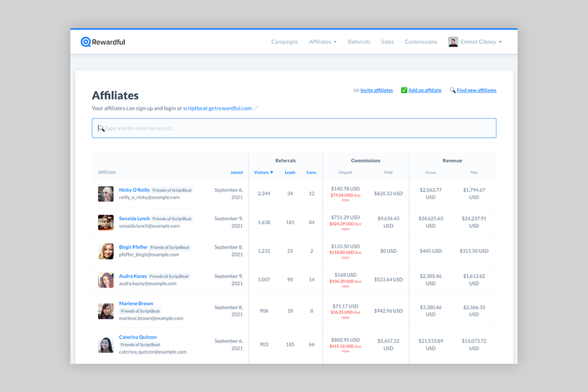Click the $0 USD paid cell
This screenshot has height=392, width=588.
(x=388, y=251)
